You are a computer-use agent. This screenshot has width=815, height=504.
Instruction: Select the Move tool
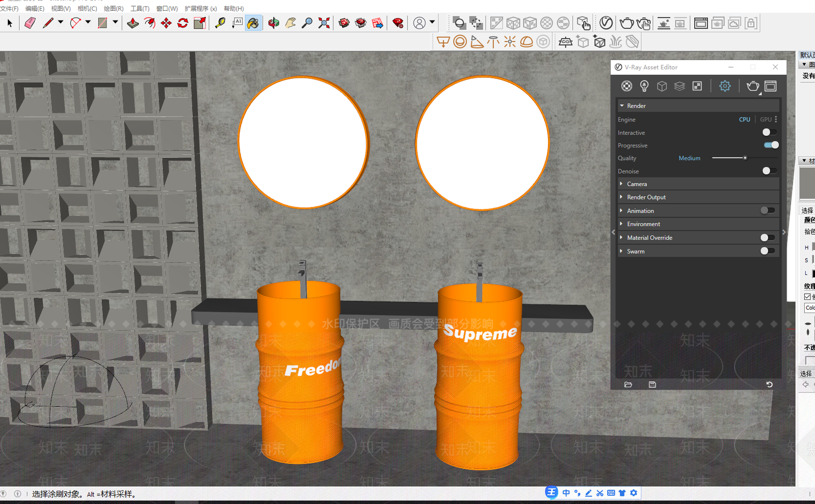[166, 23]
